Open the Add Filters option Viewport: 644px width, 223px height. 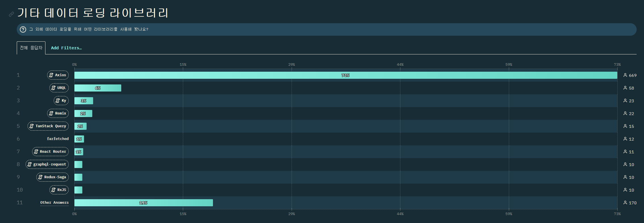pos(66,48)
